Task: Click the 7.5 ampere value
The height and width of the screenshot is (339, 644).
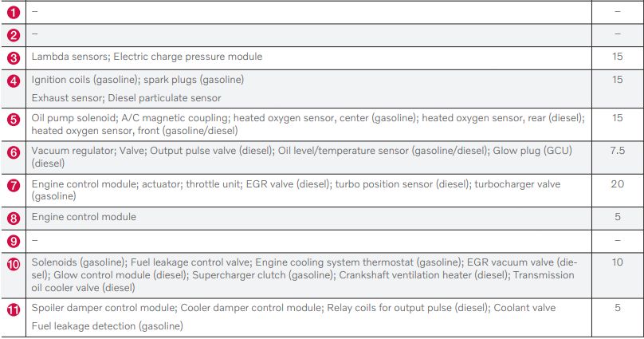Action: (x=617, y=152)
